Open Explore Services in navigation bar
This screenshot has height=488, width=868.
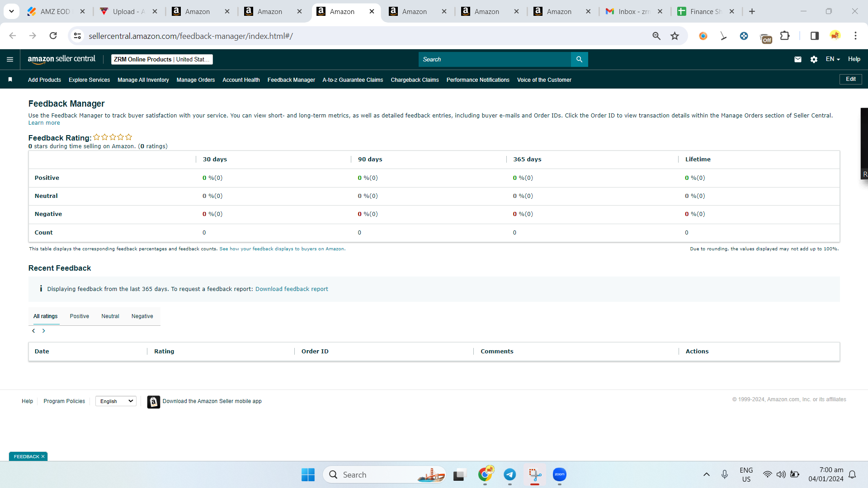click(x=90, y=80)
